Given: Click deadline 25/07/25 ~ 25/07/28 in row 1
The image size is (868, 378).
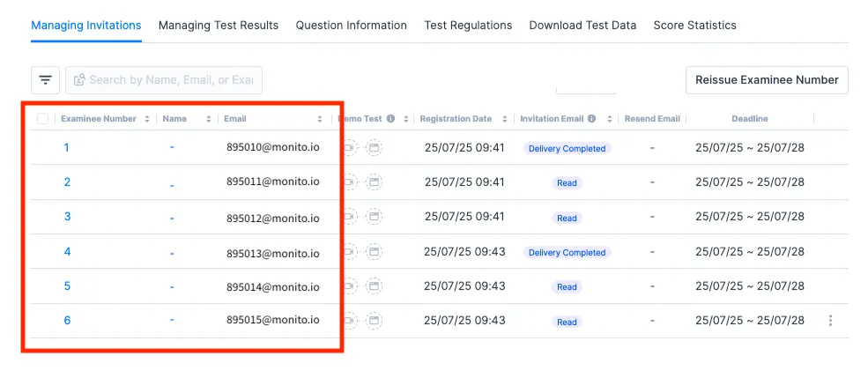Looking at the screenshot, I should pyautogui.click(x=750, y=148).
